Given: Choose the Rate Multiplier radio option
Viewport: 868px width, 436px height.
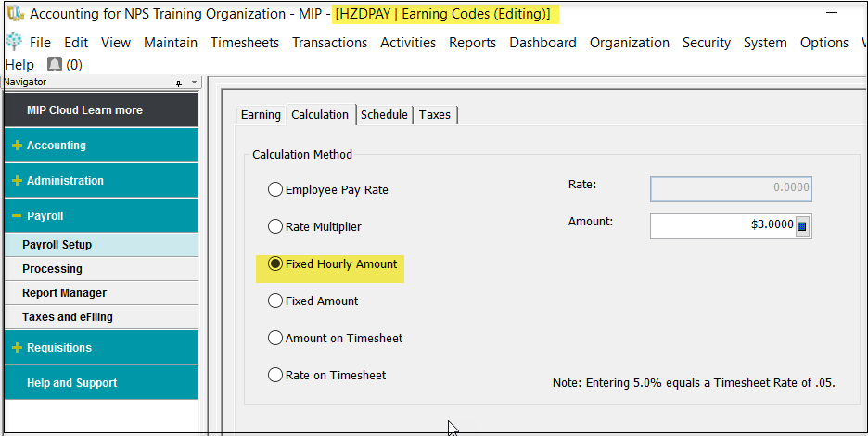Looking at the screenshot, I should click(x=275, y=227).
